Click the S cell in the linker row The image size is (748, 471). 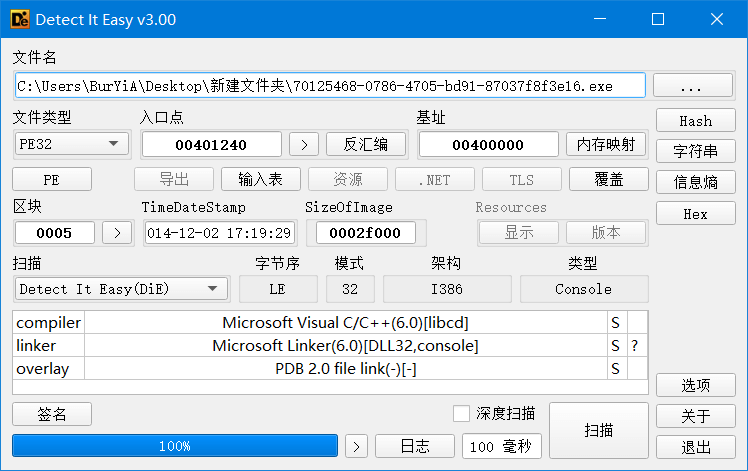point(617,345)
